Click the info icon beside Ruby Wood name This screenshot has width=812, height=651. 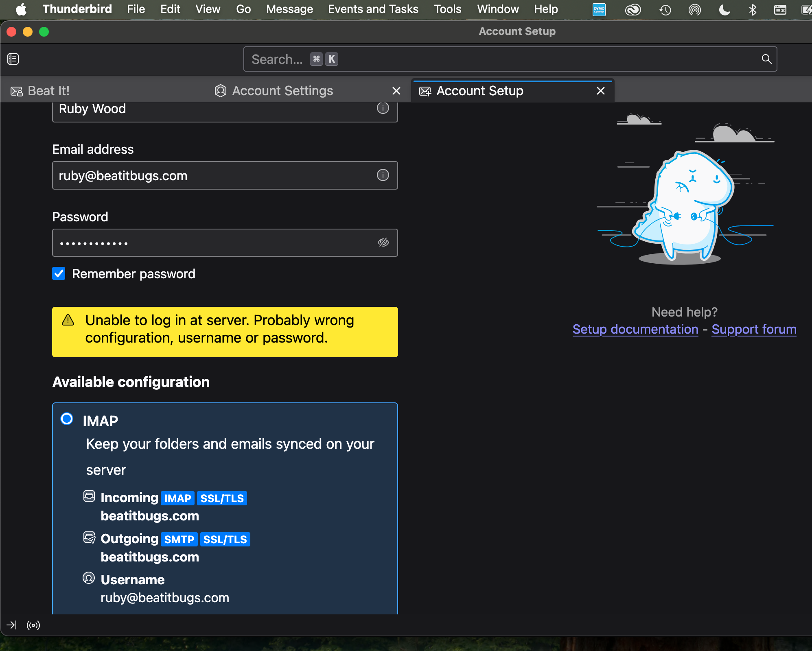click(x=383, y=108)
